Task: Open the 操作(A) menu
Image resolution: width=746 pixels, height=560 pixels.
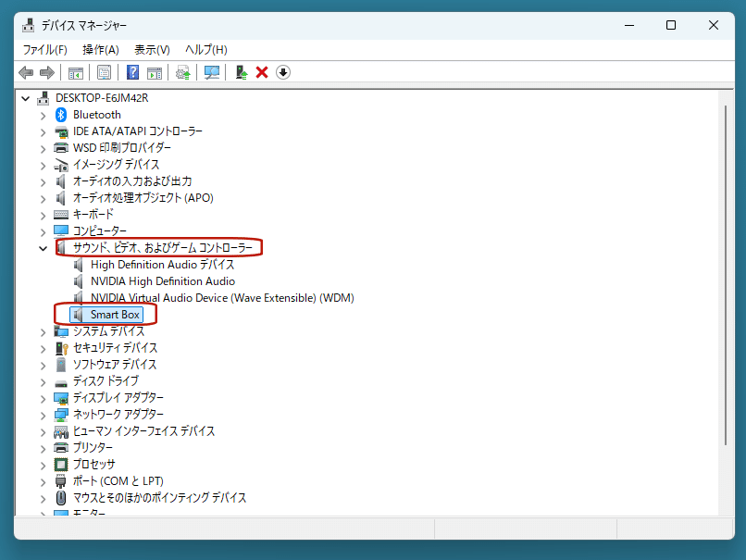Action: (100, 49)
